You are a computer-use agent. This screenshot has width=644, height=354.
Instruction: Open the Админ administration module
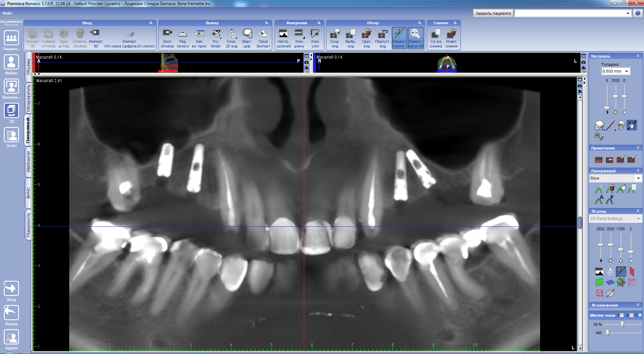pyautogui.click(x=11, y=337)
